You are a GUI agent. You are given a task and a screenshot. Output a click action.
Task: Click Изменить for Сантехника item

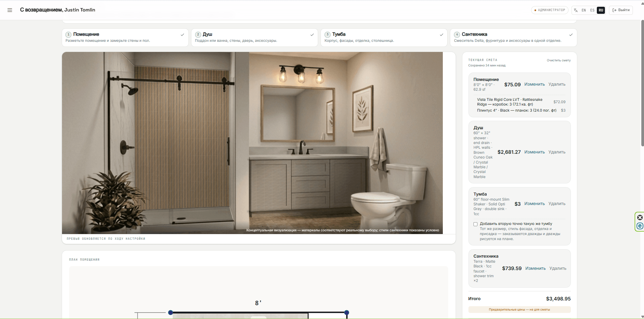coord(535,268)
